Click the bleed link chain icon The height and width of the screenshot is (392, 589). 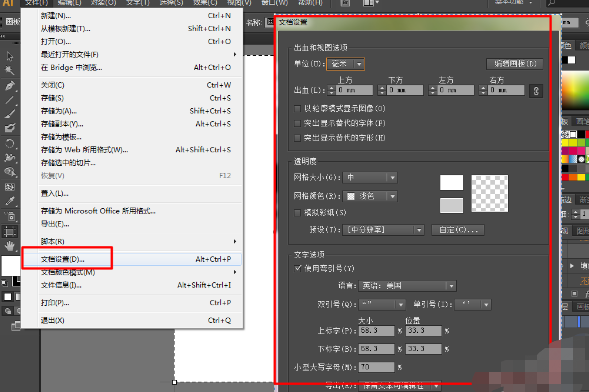536,90
